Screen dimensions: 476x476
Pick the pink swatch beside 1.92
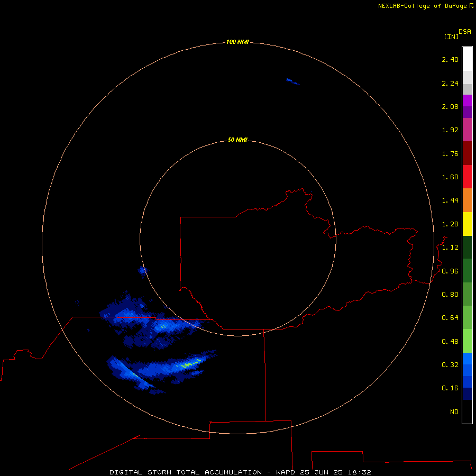(x=467, y=130)
